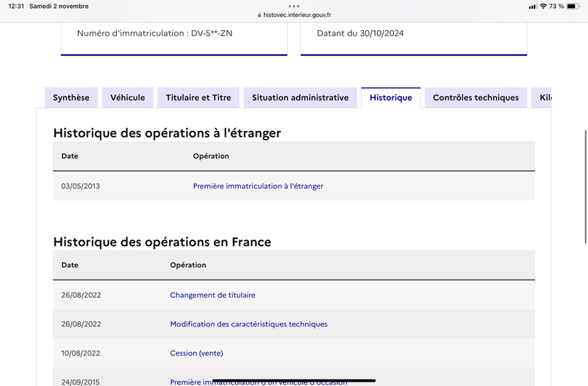Tap the battery icon in status bar
This screenshot has width=588, height=386.
click(573, 6)
